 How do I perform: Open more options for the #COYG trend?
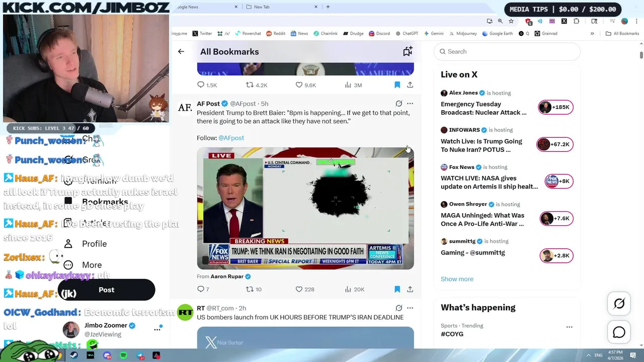569,327
